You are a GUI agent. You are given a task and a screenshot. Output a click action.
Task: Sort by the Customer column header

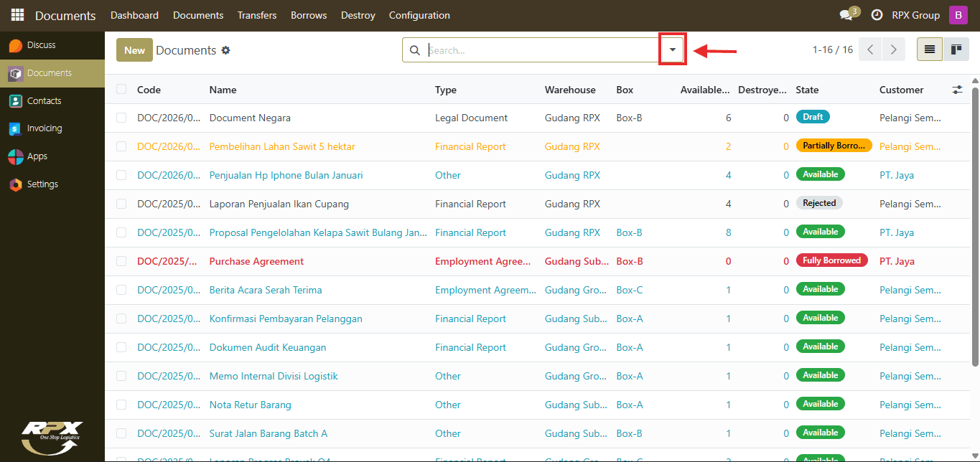click(901, 90)
